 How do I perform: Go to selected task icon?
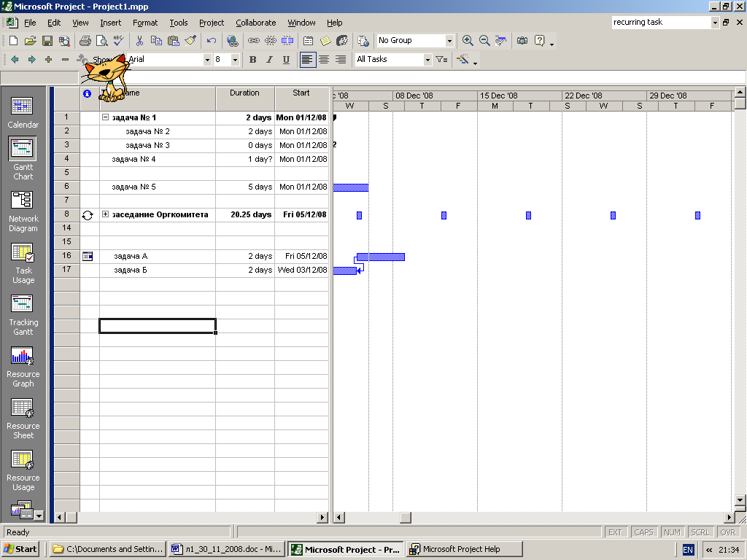coord(500,41)
